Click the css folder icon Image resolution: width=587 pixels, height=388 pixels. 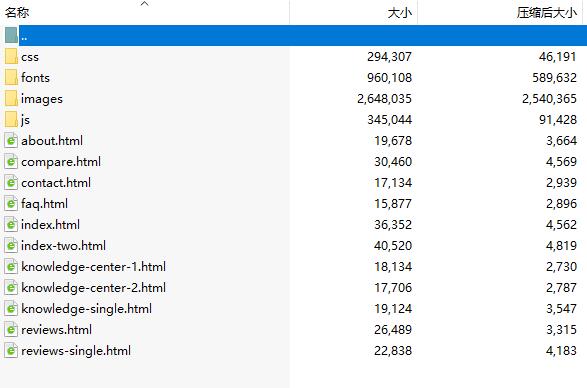(x=11, y=57)
